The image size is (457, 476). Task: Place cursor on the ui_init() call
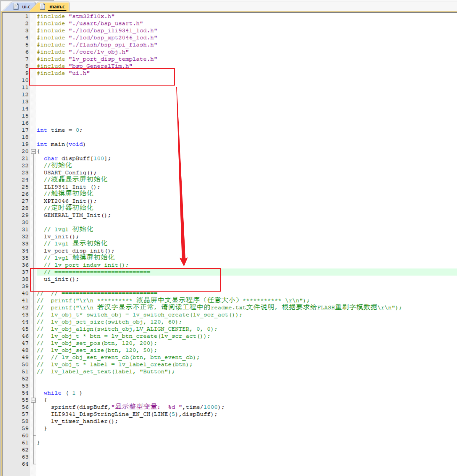tap(61, 279)
